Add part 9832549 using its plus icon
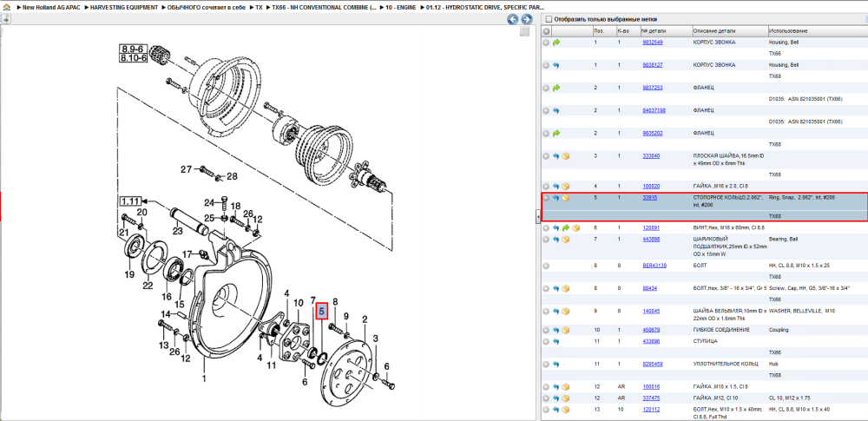Image resolution: width=868 pixels, height=421 pixels. coord(546,42)
